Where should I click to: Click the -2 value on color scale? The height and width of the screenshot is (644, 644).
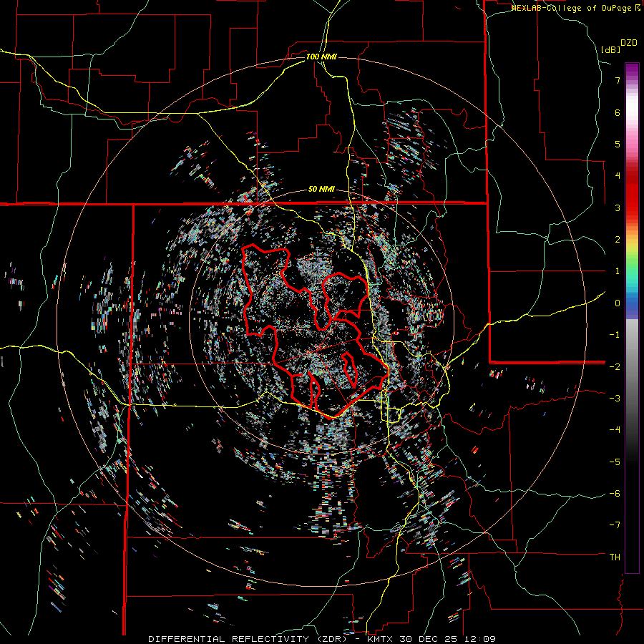coord(615,366)
